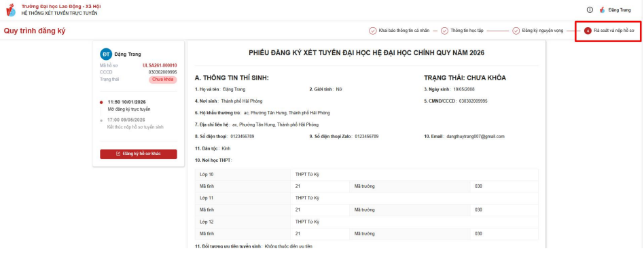Click Hộ khẩu thường trú address line

tap(262, 113)
